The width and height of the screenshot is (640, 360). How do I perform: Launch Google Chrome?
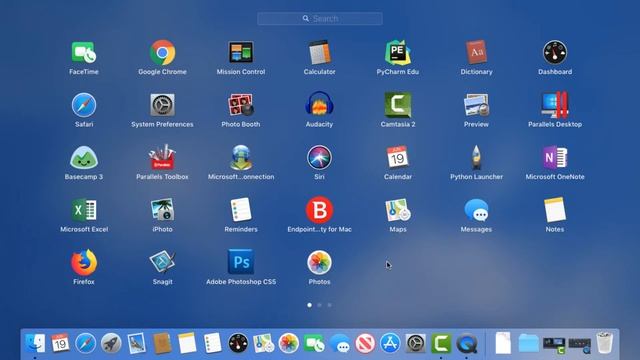pos(162,53)
